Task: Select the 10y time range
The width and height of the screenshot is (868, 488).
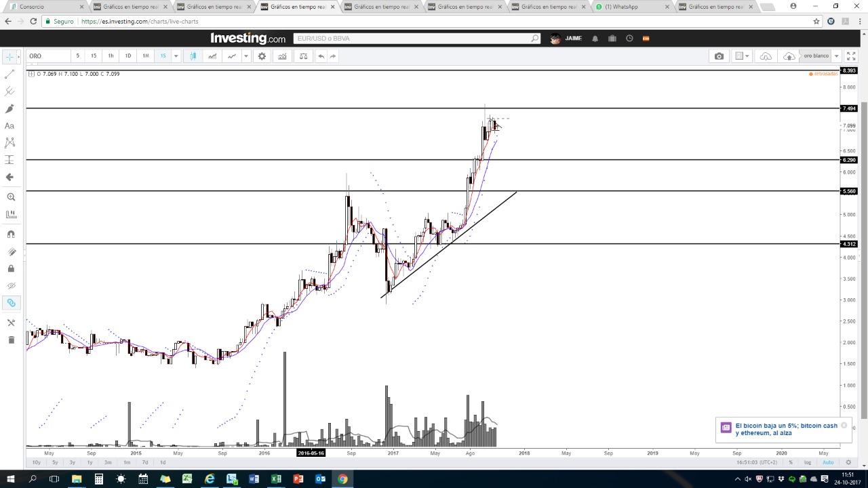Action: 37,462
